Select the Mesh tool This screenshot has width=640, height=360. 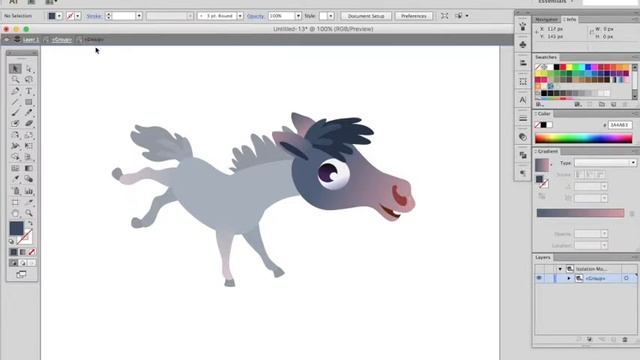point(15,168)
